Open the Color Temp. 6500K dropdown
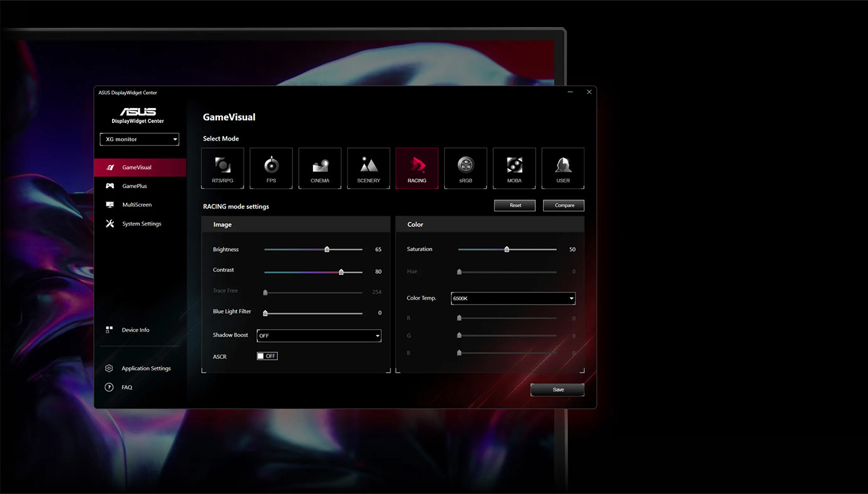Screen dimensions: 868x494 coord(513,298)
